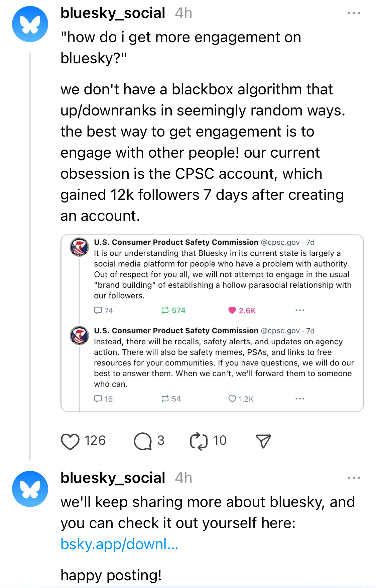The image size is (376, 588).
Task: Tap the 4h timestamp on the first post
Action: pos(183,13)
